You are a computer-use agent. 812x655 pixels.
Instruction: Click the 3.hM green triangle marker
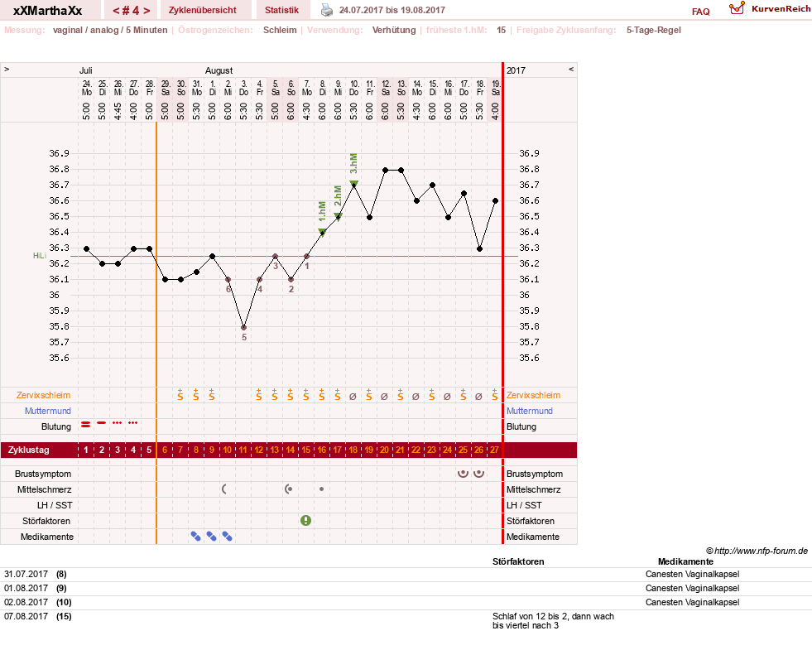(353, 184)
